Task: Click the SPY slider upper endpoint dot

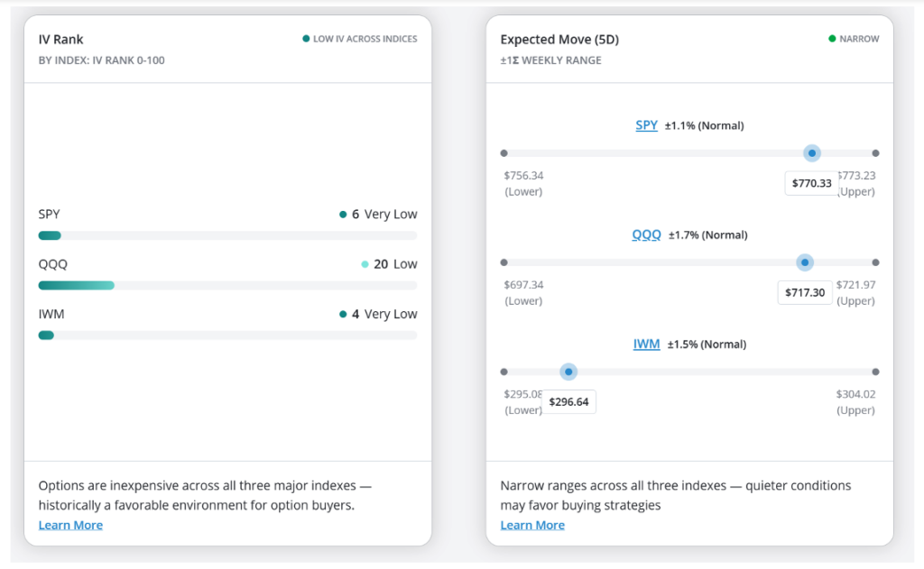Action: pos(875,153)
